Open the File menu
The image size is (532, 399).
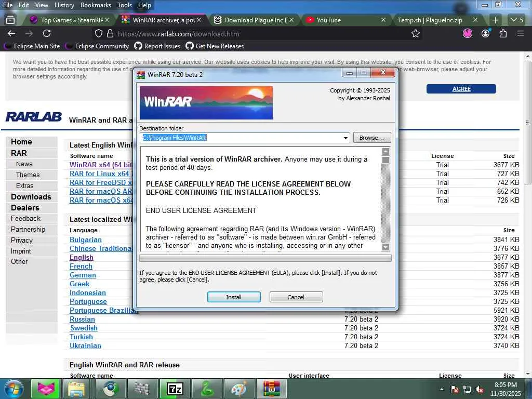point(8,5)
